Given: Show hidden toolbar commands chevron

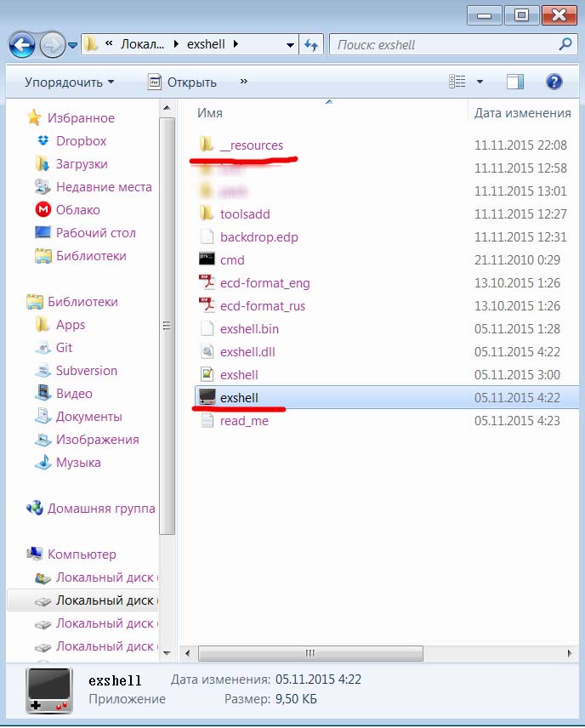Looking at the screenshot, I should click(x=244, y=82).
